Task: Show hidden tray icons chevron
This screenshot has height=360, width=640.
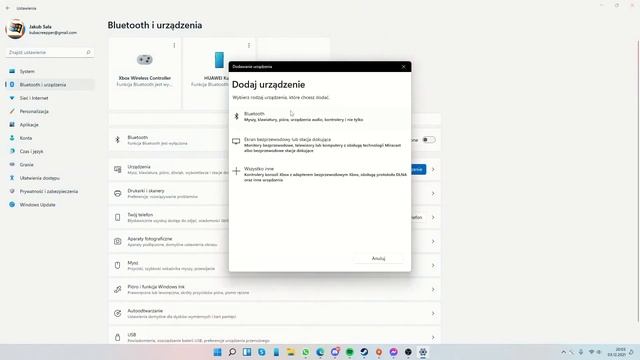Action: [x=564, y=352]
